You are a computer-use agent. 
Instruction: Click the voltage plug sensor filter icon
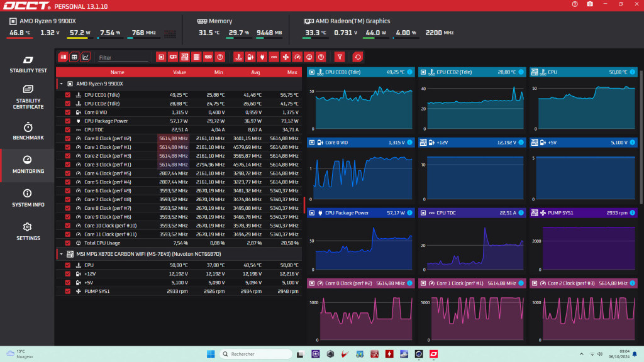click(x=262, y=57)
